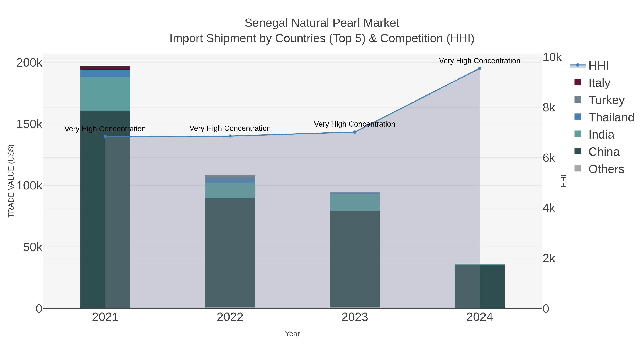Click the 'Very High Concentration' label above 2024
Viewport: 644px width, 362px height.
coord(479,61)
